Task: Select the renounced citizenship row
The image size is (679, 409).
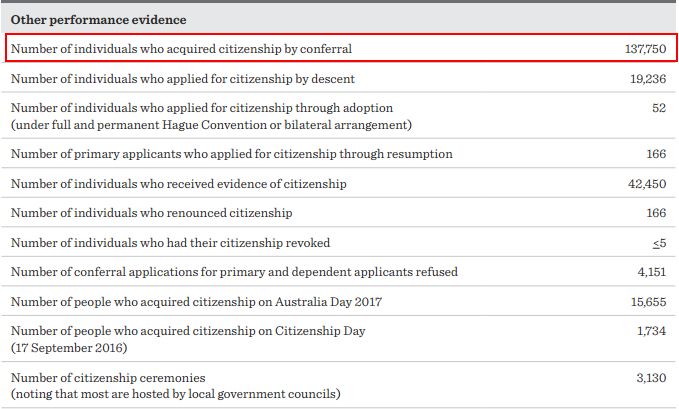Action: click(339, 212)
